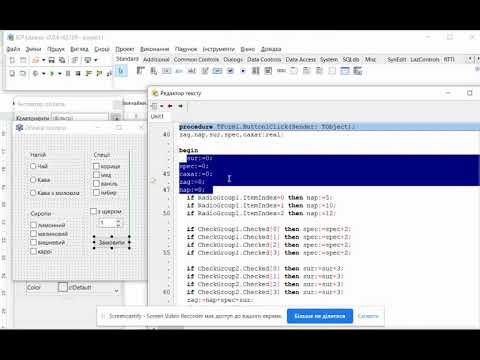Select the TMainMenu component icon
480x360 pixels.
[140, 71]
